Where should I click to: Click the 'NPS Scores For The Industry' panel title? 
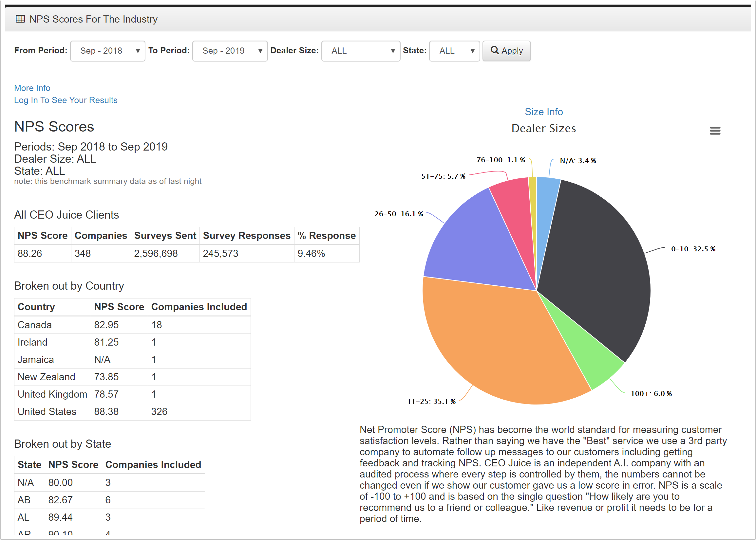click(x=93, y=19)
